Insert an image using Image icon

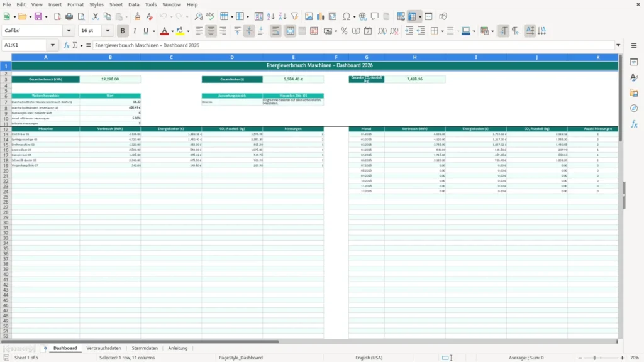(x=309, y=16)
